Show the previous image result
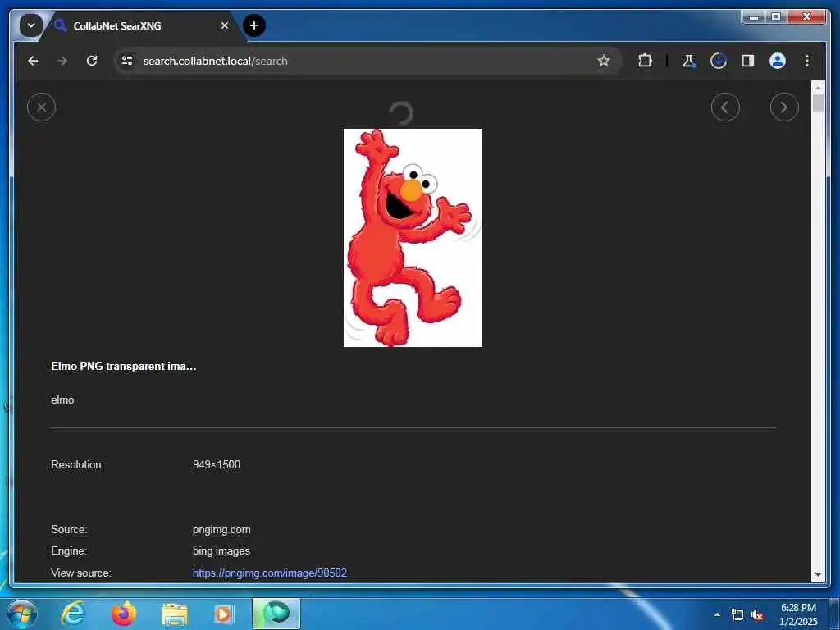 pyautogui.click(x=725, y=107)
